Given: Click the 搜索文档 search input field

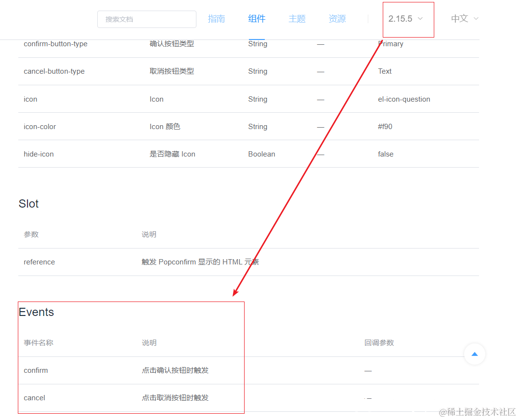Looking at the screenshot, I should (147, 19).
